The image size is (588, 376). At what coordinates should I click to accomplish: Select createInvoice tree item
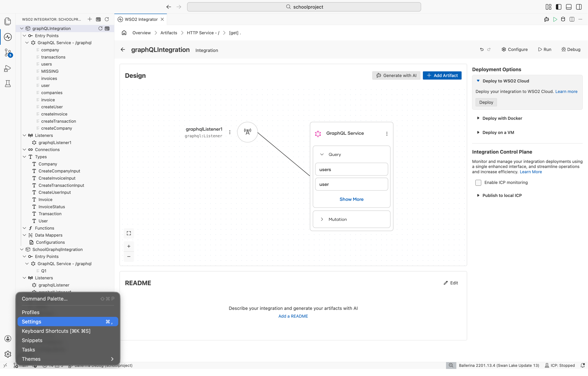pyautogui.click(x=54, y=114)
